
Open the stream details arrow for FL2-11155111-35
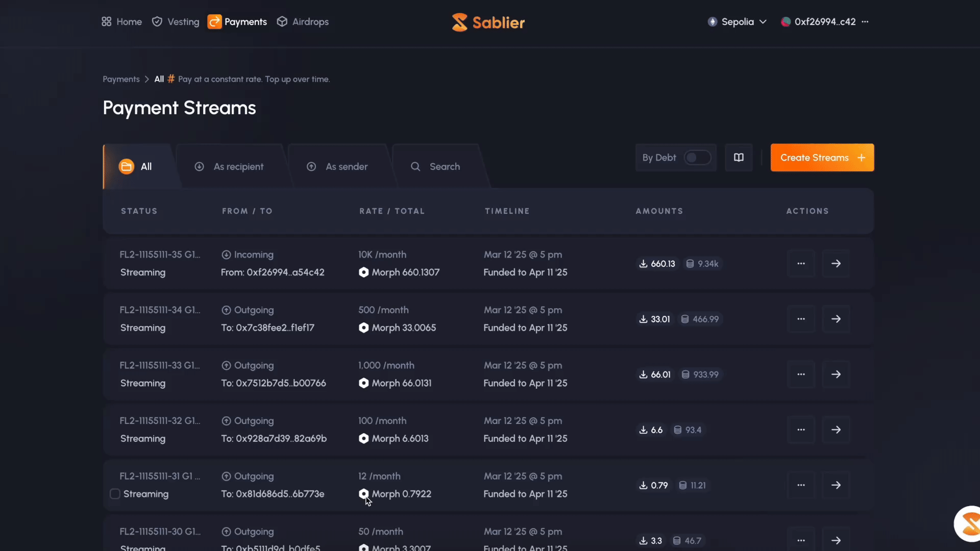coord(836,263)
